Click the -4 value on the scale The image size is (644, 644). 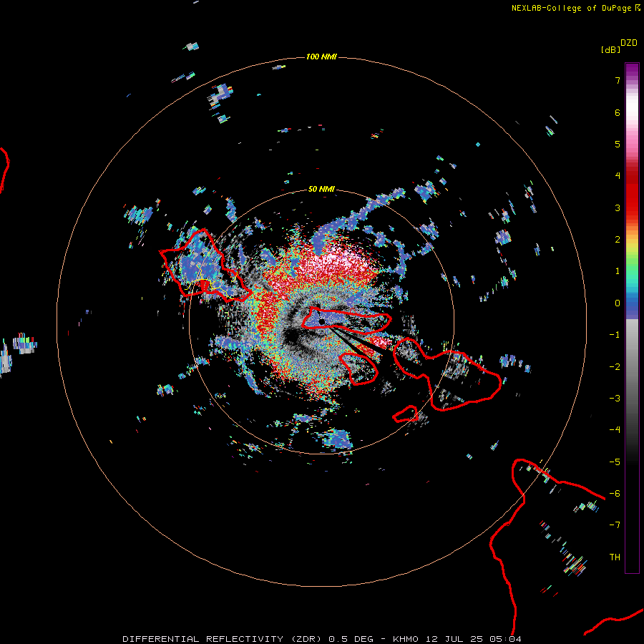tap(615, 430)
